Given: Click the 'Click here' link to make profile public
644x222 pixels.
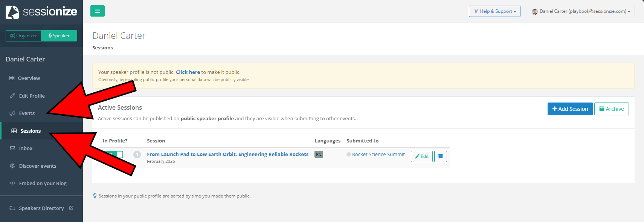Looking at the screenshot, I should [x=188, y=72].
